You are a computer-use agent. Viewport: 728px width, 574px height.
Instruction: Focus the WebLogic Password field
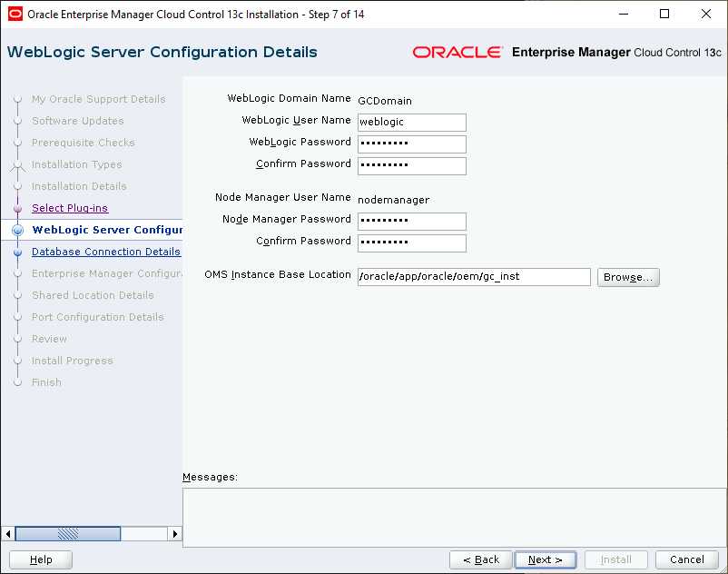tap(412, 144)
